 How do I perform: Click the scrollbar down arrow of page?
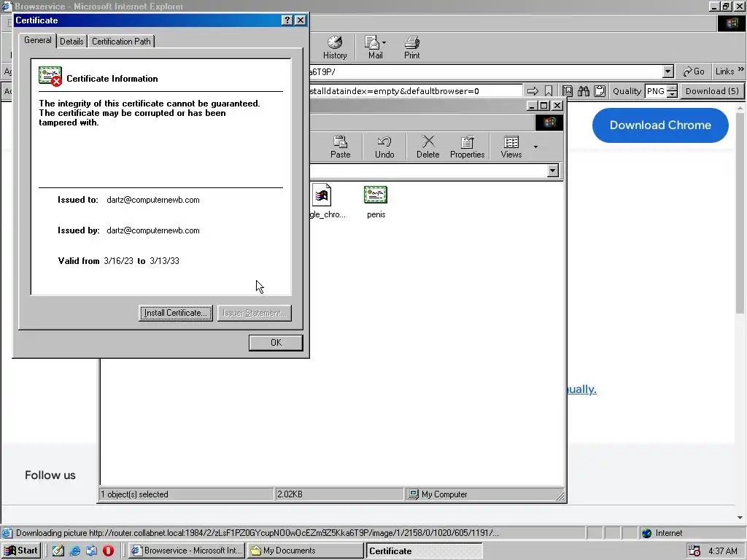tap(740, 518)
